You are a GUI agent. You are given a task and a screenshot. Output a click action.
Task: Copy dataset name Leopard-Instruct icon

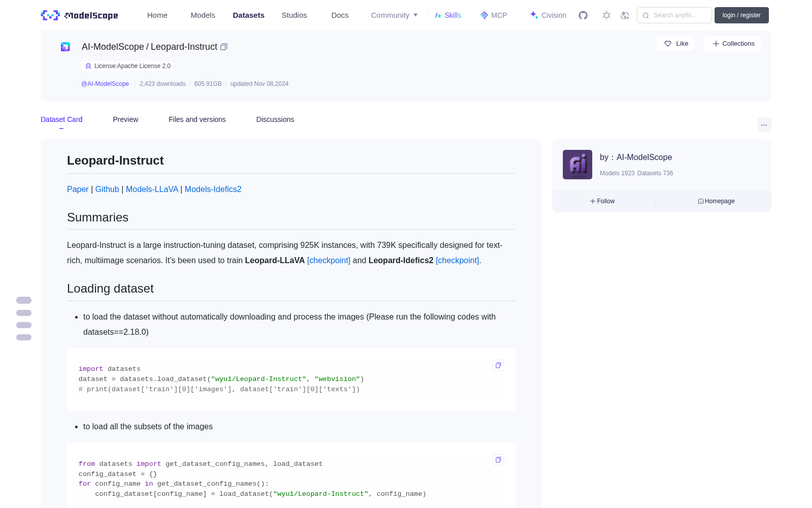224,47
